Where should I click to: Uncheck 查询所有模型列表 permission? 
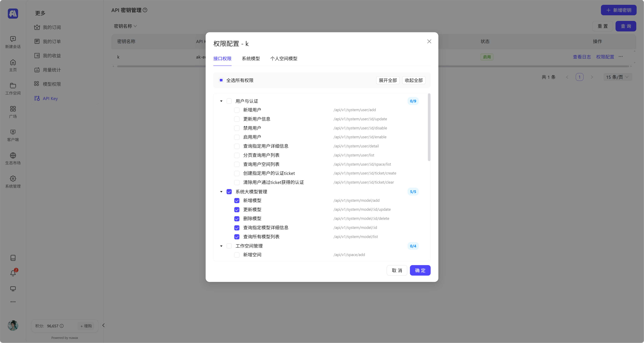(x=237, y=237)
